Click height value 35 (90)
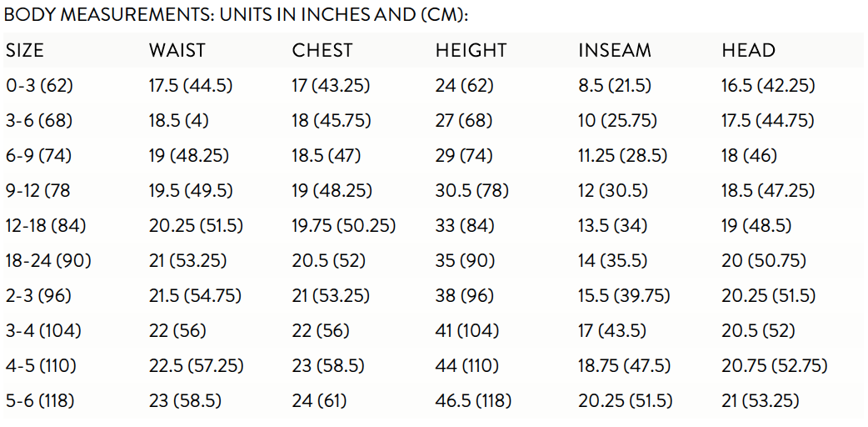868x427 pixels. pos(465,261)
